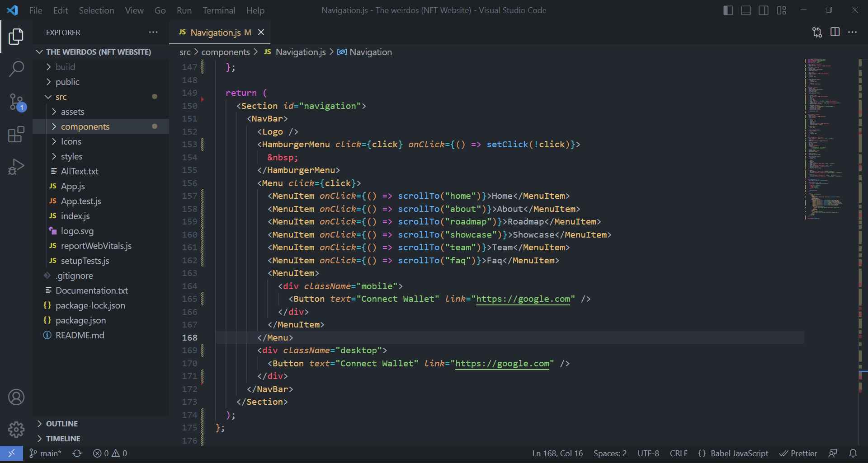Toggle the bottom Panel
This screenshot has height=463, width=868.
[x=746, y=10]
